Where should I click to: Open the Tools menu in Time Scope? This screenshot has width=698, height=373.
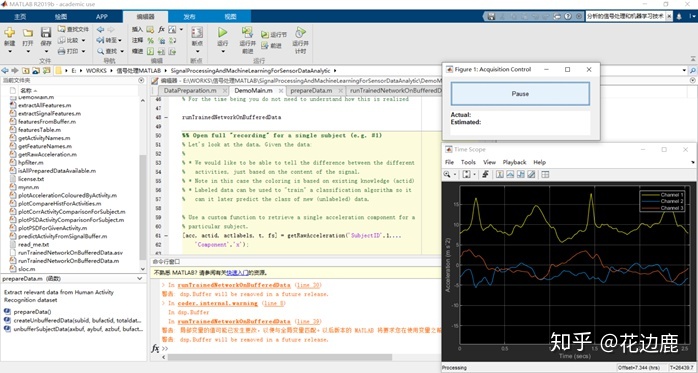click(468, 162)
